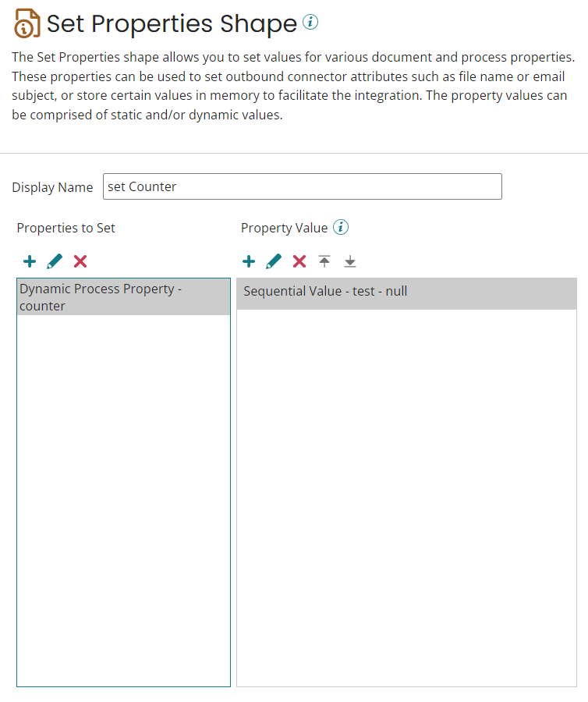Add a new property to set
Screen dimensions: 588x702
[29, 261]
